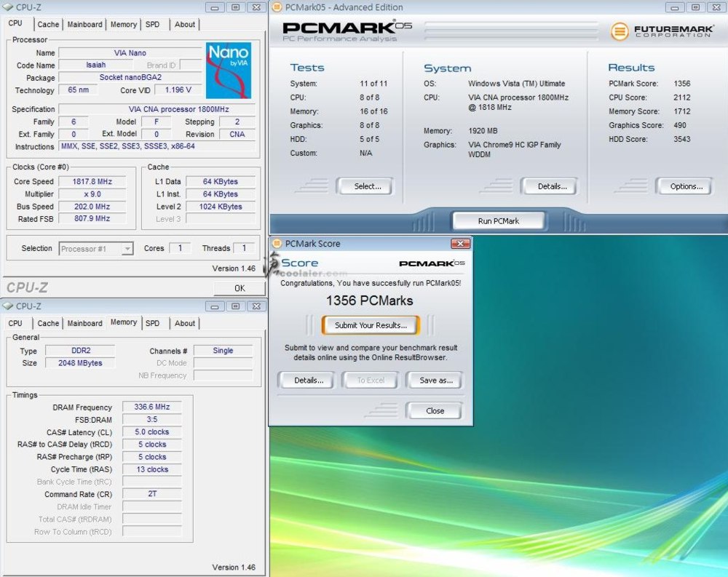Click L1 Data 64 KBytes value
The width and height of the screenshot is (728, 577).
(221, 181)
